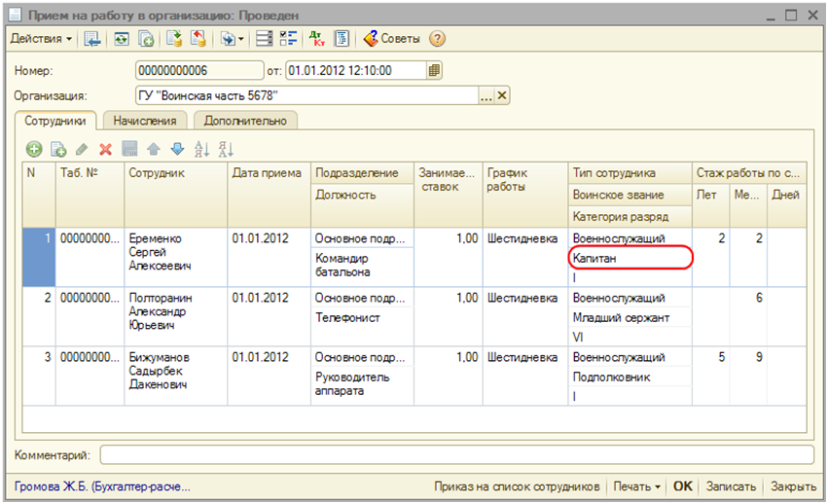The width and height of the screenshot is (828, 504).
Task: Move row up with arrow icon
Action: click(x=153, y=149)
